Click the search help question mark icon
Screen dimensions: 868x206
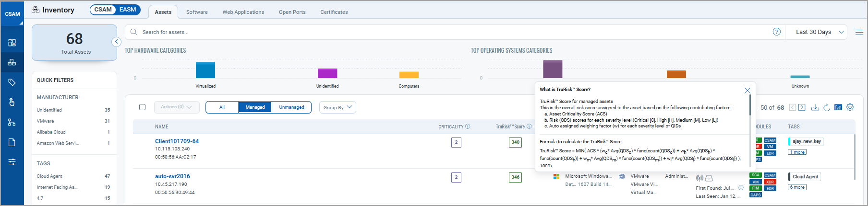pyautogui.click(x=776, y=32)
